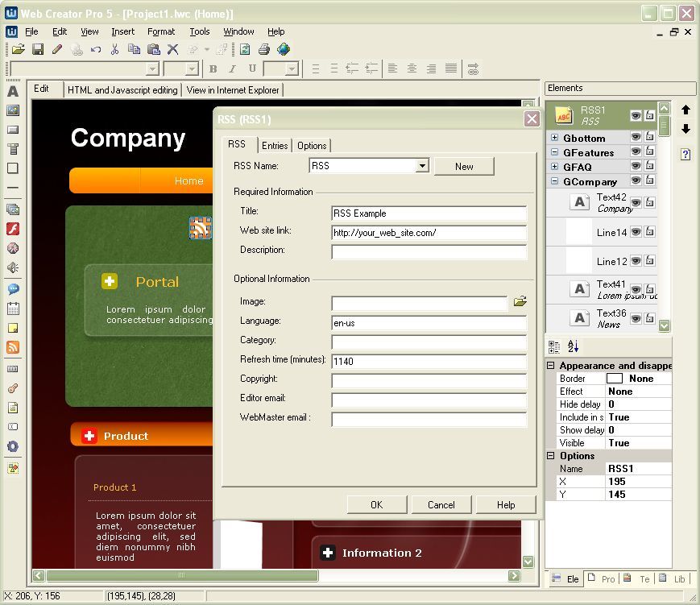Select the RSS feed tool in left sidebar

click(x=13, y=347)
